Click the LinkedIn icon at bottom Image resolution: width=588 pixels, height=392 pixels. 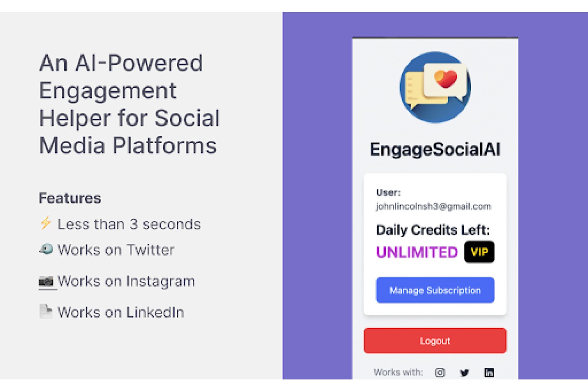click(x=489, y=372)
